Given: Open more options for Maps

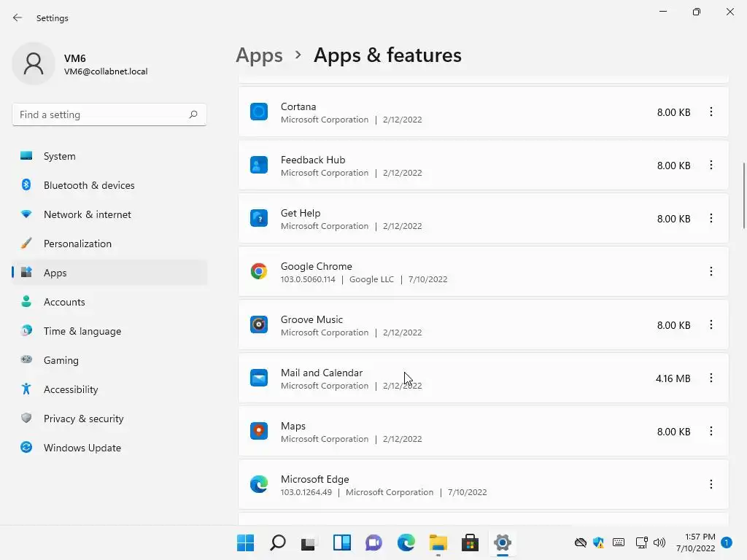Looking at the screenshot, I should pyautogui.click(x=711, y=432).
